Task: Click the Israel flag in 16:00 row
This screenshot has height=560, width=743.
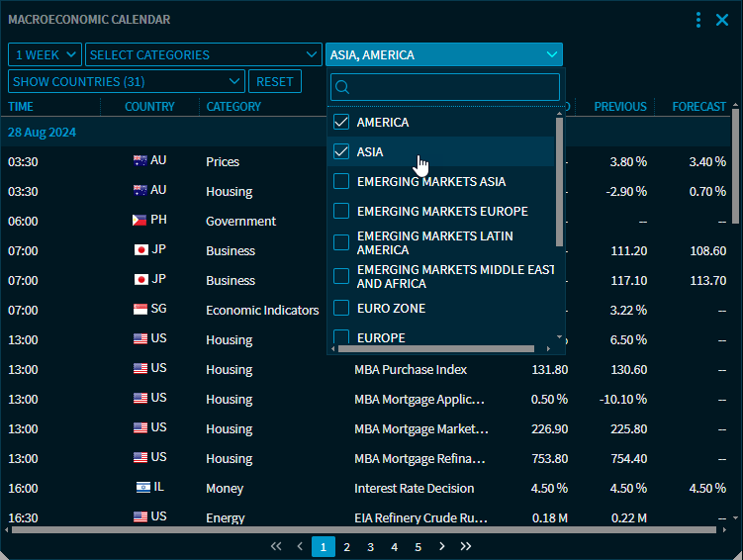Action: 143,488
